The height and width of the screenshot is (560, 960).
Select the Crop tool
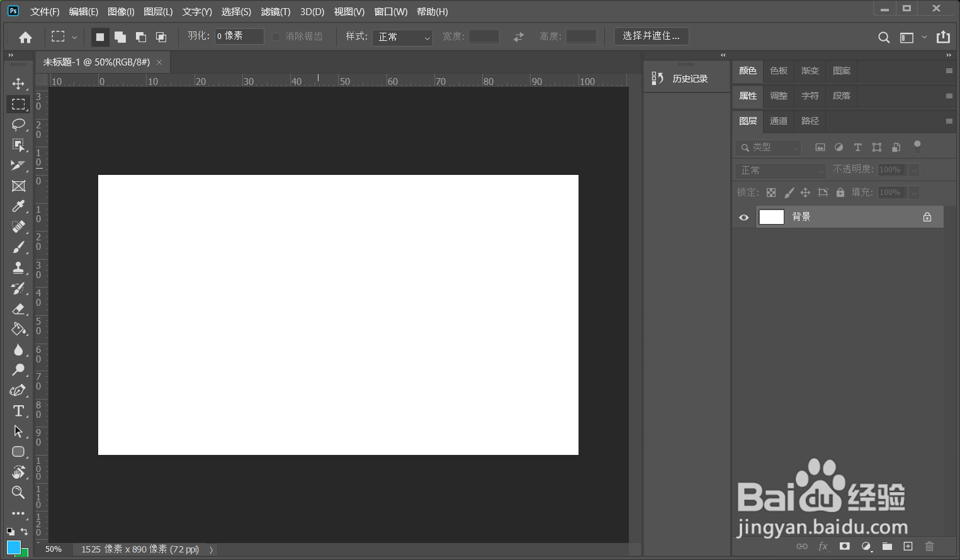(18, 165)
